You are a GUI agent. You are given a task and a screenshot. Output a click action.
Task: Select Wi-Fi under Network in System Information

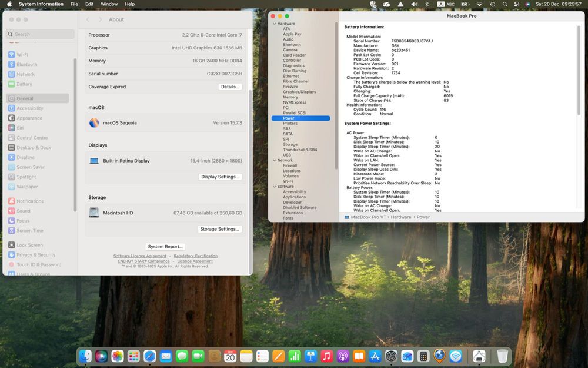(288, 181)
